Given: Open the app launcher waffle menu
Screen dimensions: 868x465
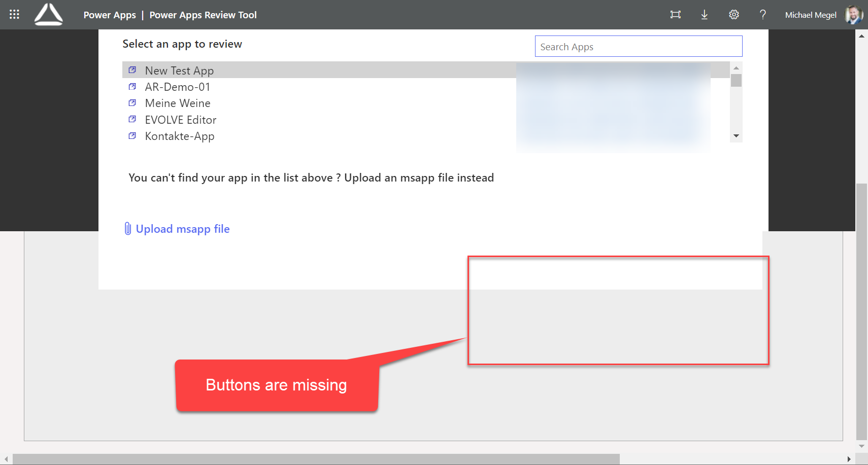Looking at the screenshot, I should pyautogui.click(x=14, y=14).
